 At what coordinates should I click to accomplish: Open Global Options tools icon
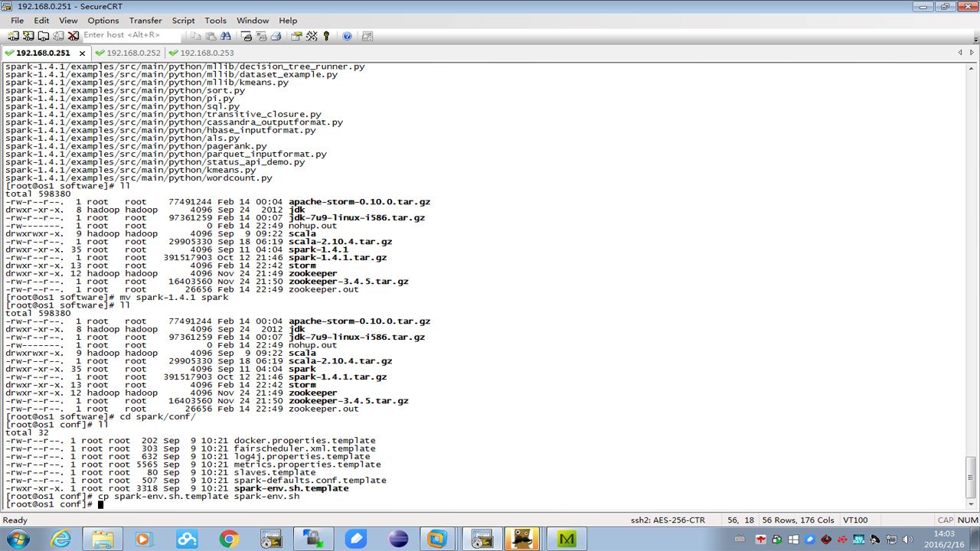tap(312, 36)
